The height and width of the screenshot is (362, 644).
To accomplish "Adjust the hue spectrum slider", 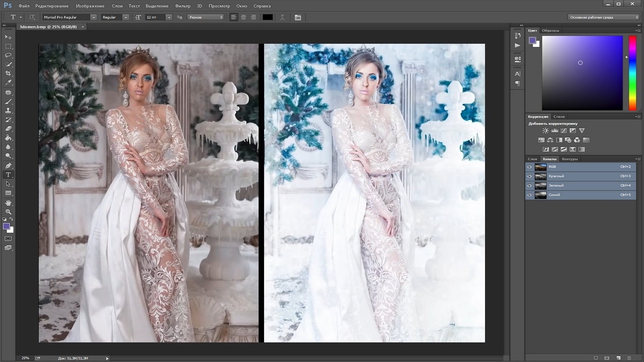I will coord(632,72).
